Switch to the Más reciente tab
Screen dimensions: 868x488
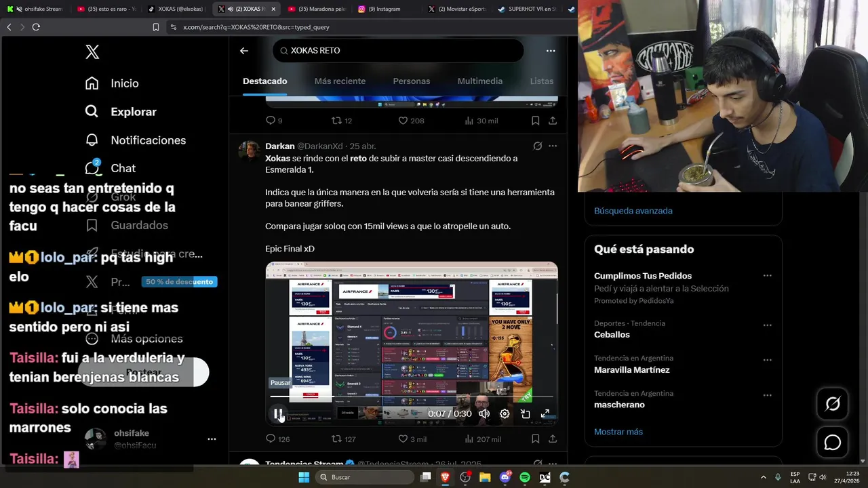pos(340,81)
